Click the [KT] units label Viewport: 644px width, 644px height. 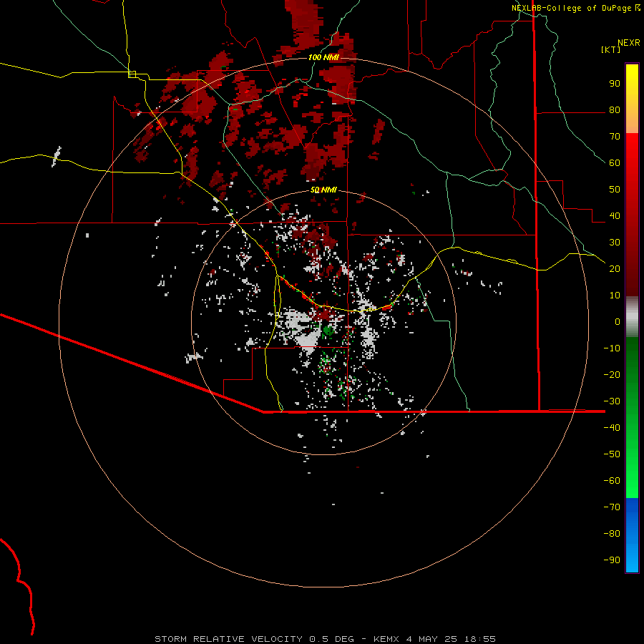pos(611,49)
